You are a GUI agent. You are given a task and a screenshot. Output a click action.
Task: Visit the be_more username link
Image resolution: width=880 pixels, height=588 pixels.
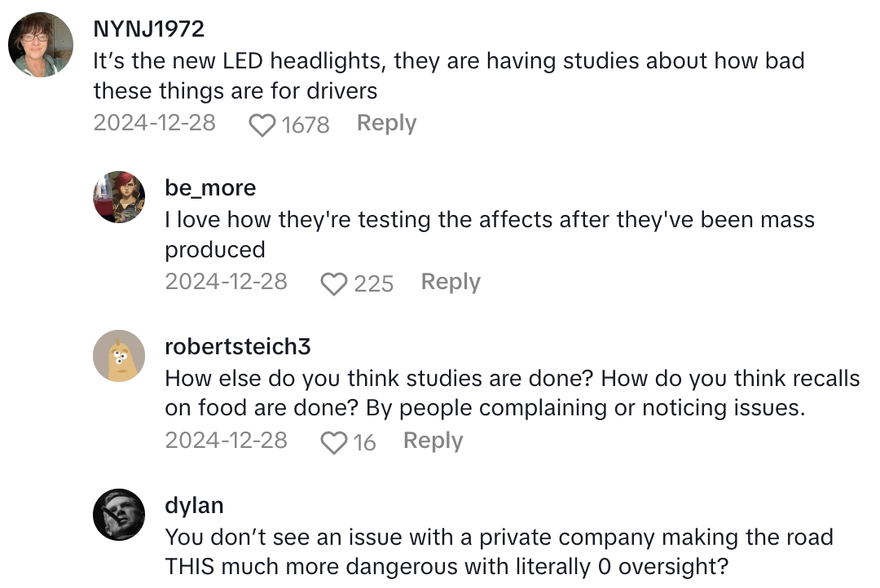(210, 188)
